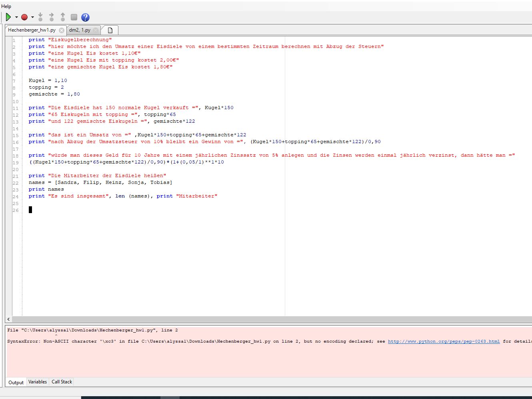This screenshot has width=532, height=399.
Task: Start debugging with the red circle icon
Action: [24, 17]
